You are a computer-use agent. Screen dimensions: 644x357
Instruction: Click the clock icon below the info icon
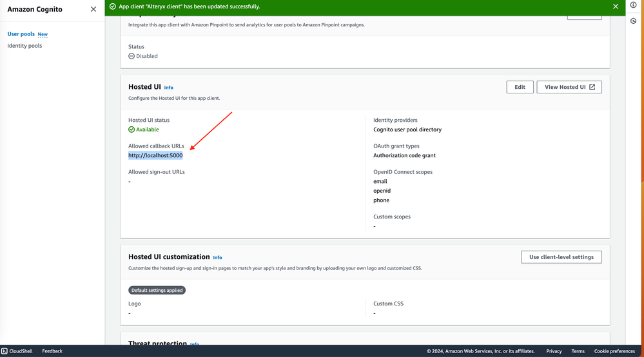click(x=633, y=21)
